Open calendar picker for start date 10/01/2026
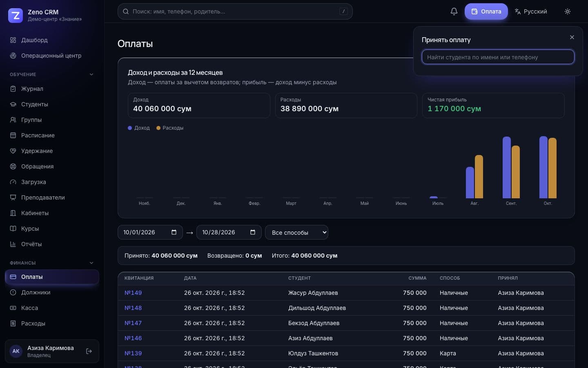 (x=174, y=232)
